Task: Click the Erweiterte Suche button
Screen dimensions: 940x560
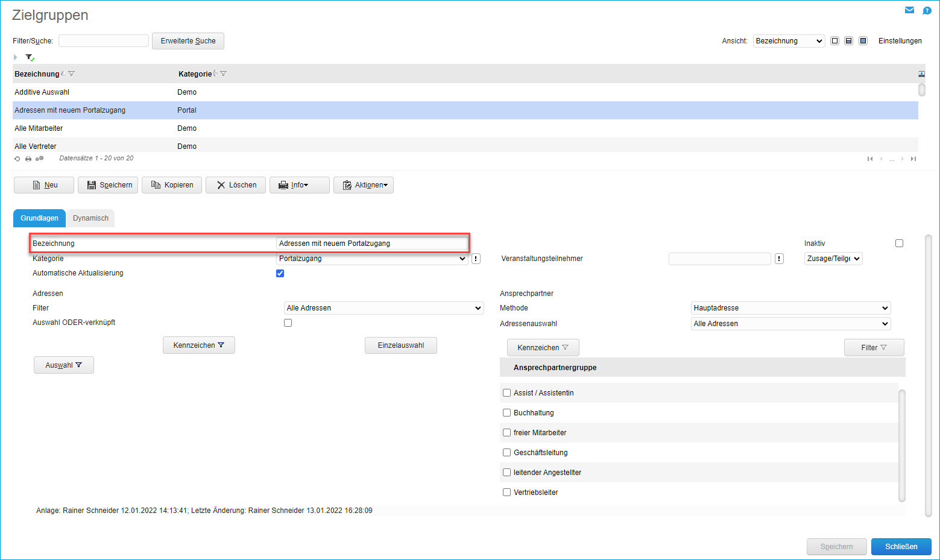Action: 188,41
